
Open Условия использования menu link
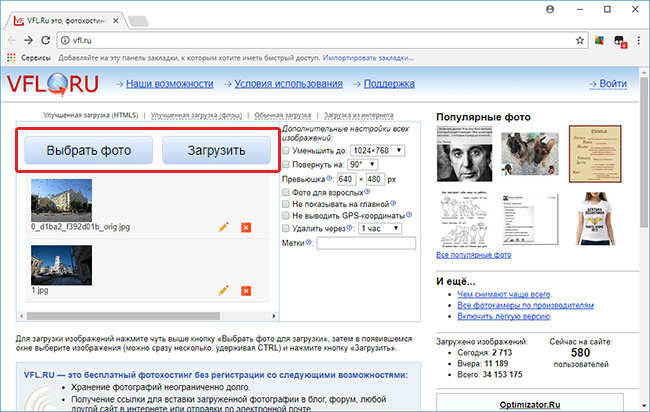coord(289,84)
